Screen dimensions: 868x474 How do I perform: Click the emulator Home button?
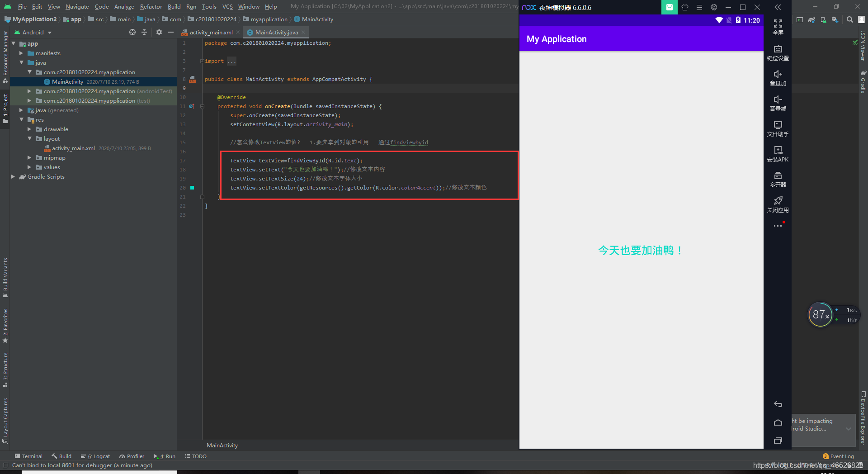pyautogui.click(x=778, y=422)
